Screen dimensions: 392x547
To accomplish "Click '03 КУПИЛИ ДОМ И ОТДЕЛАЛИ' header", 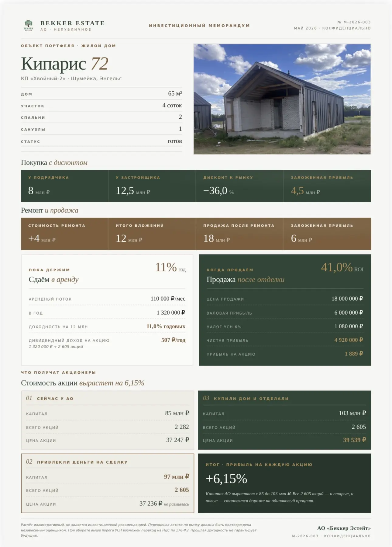I will (x=246, y=398).
